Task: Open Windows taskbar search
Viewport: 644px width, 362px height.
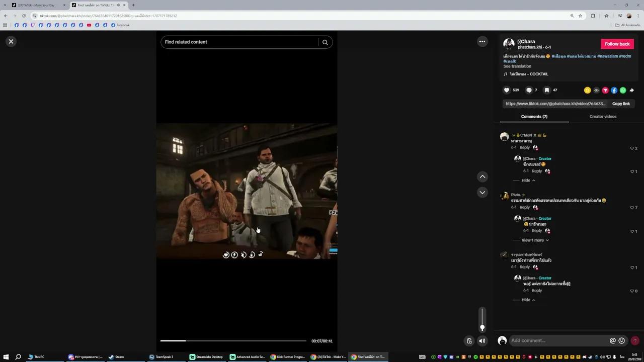Action: pos(18,357)
